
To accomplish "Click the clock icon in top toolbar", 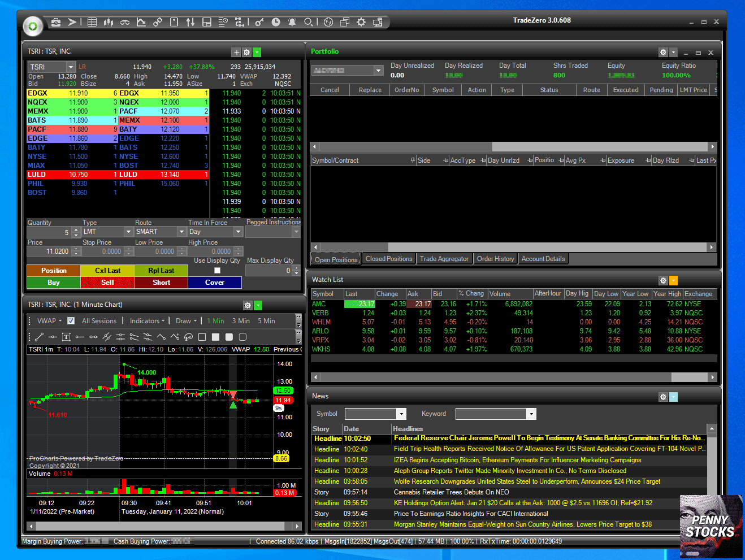I will (x=276, y=22).
